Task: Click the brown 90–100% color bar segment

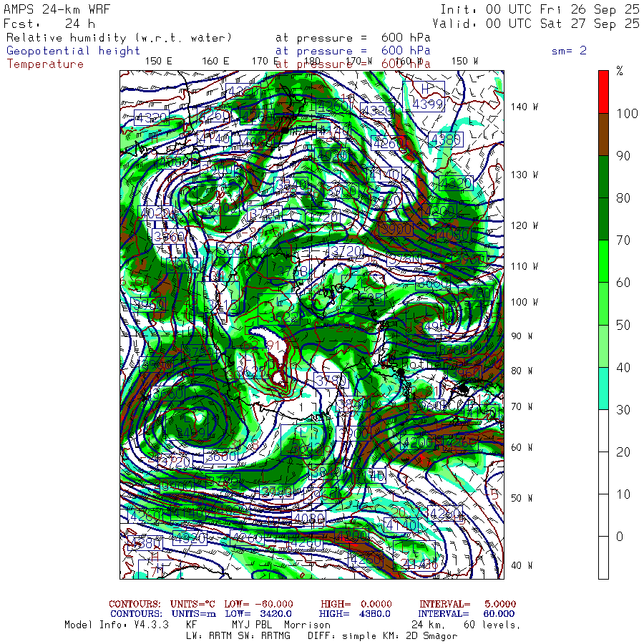Action: point(603,135)
